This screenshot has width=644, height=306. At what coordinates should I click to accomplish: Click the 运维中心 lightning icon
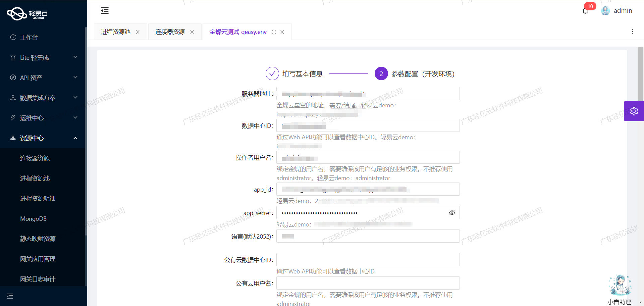(x=13, y=118)
